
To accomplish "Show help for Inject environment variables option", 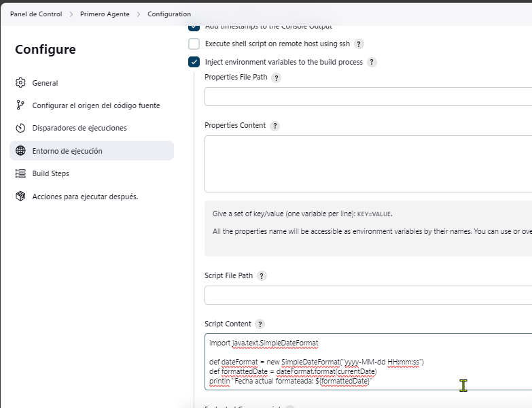I will [372, 62].
